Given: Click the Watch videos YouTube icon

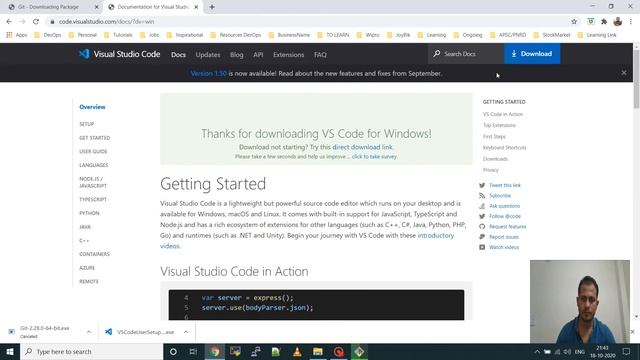Looking at the screenshot, I should pos(482,247).
